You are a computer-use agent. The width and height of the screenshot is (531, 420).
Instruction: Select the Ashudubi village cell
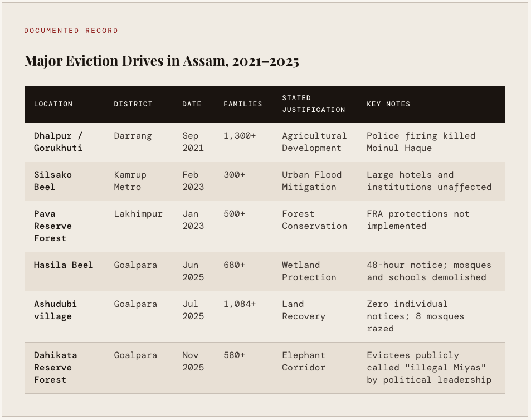pyautogui.click(x=55, y=310)
